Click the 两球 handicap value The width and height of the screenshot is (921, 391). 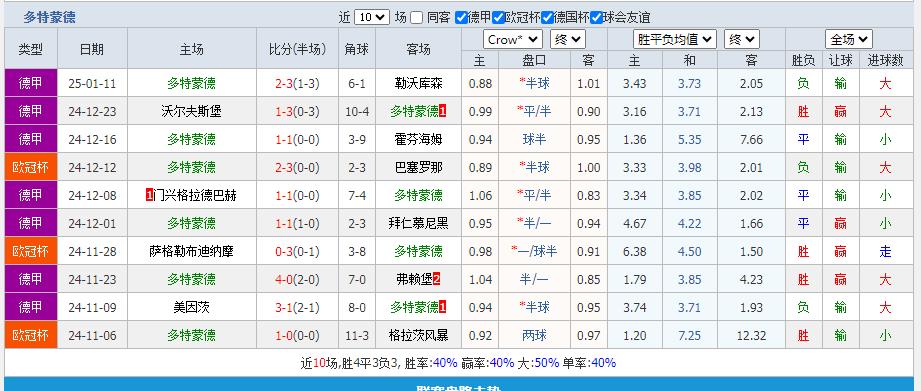[x=535, y=335]
